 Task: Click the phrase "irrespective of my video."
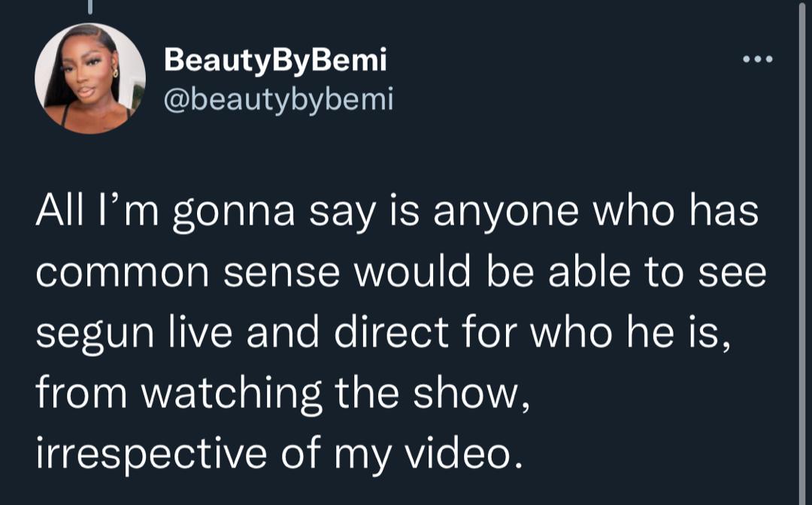pos(278,453)
